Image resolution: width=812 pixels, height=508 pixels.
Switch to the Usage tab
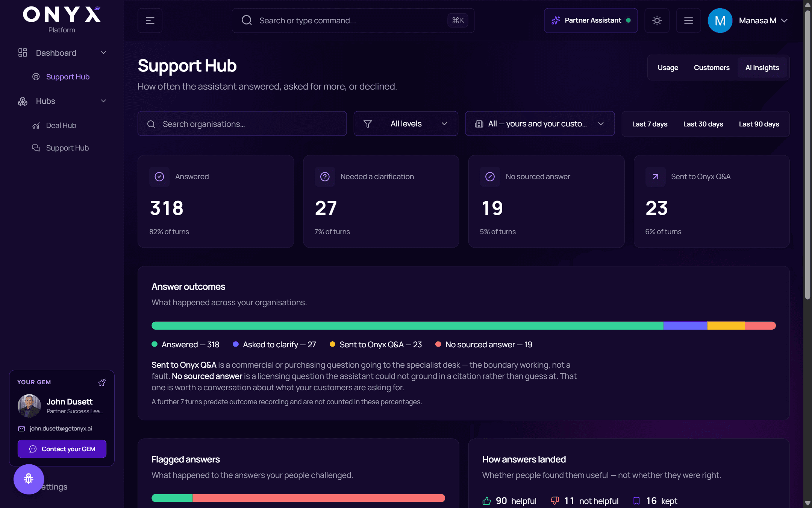coord(668,68)
